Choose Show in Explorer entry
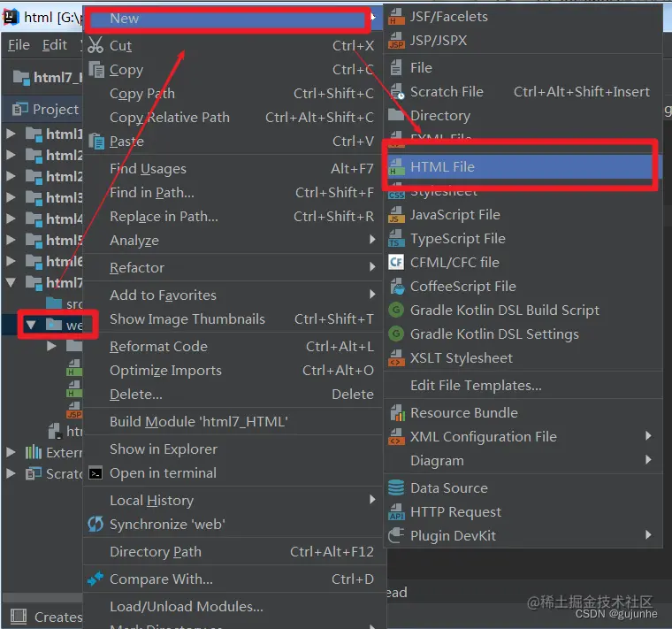 coord(232,449)
